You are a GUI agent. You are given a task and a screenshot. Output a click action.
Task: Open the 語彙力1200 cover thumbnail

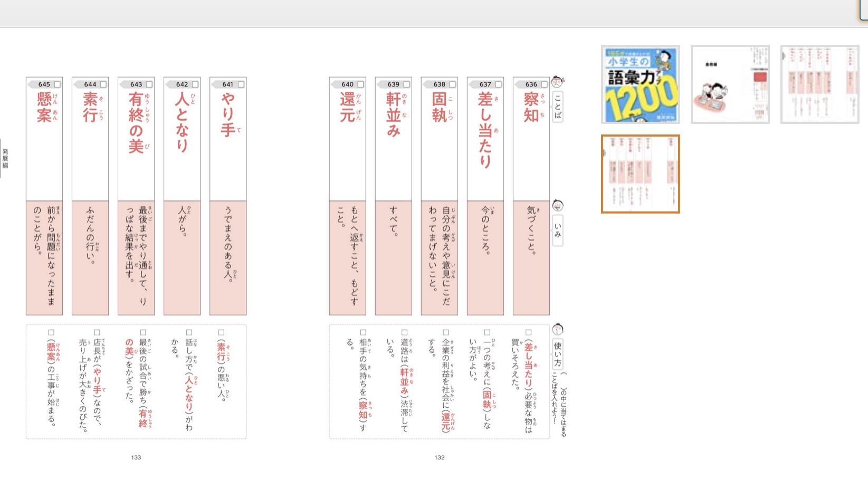[x=640, y=84]
